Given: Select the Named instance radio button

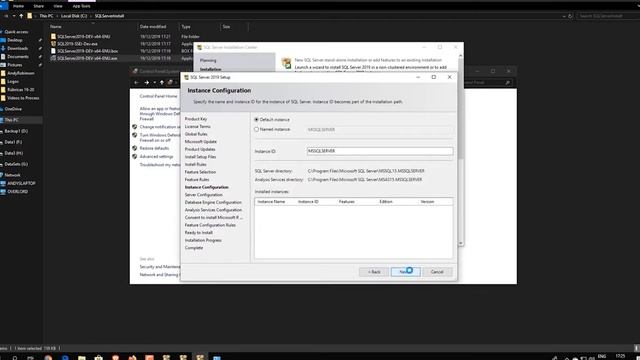Looking at the screenshot, I should (x=256, y=129).
